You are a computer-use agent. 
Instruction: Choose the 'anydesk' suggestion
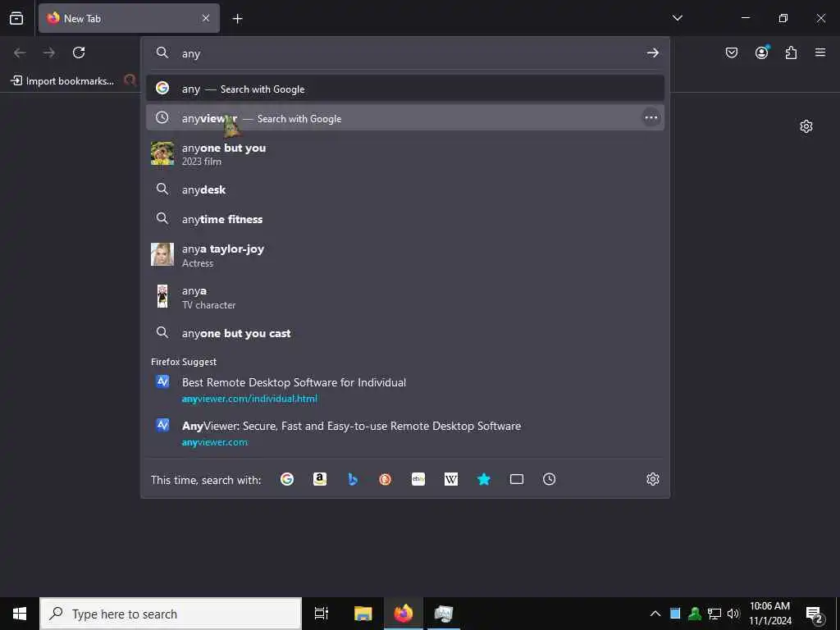pos(405,189)
